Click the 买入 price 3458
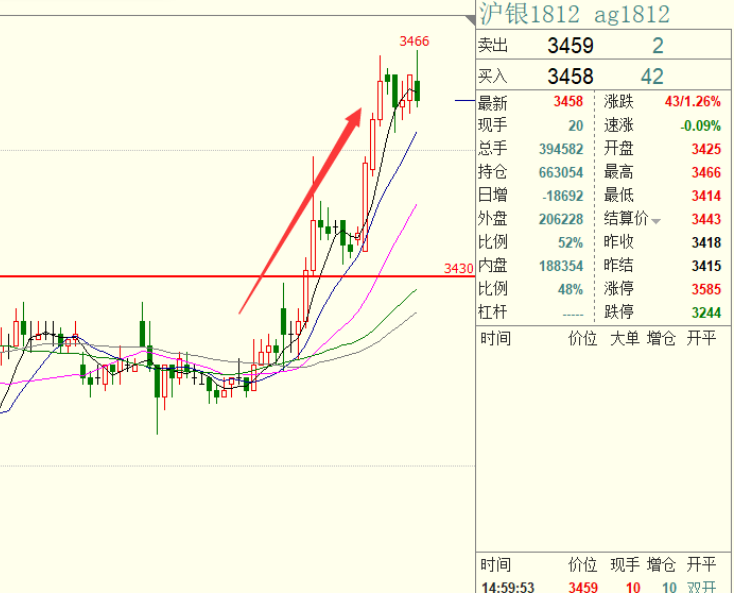Image resolution: width=735 pixels, height=595 pixels. [x=570, y=76]
